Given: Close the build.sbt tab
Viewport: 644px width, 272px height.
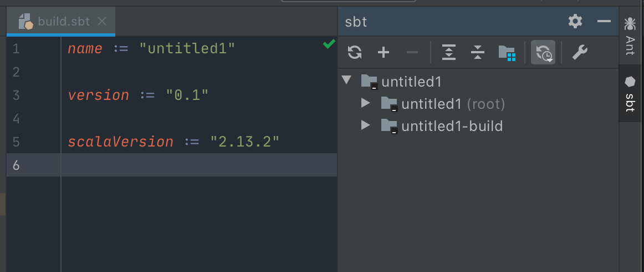Looking at the screenshot, I should point(102,22).
